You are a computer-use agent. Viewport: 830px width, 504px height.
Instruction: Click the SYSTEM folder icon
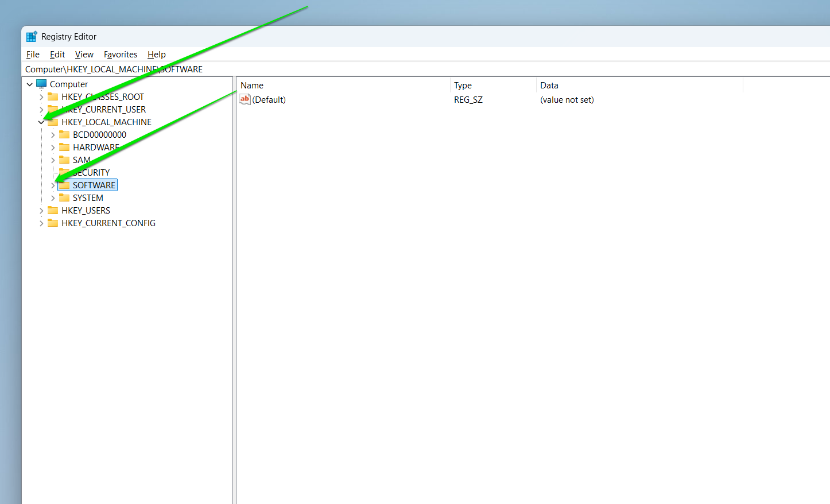pos(64,197)
